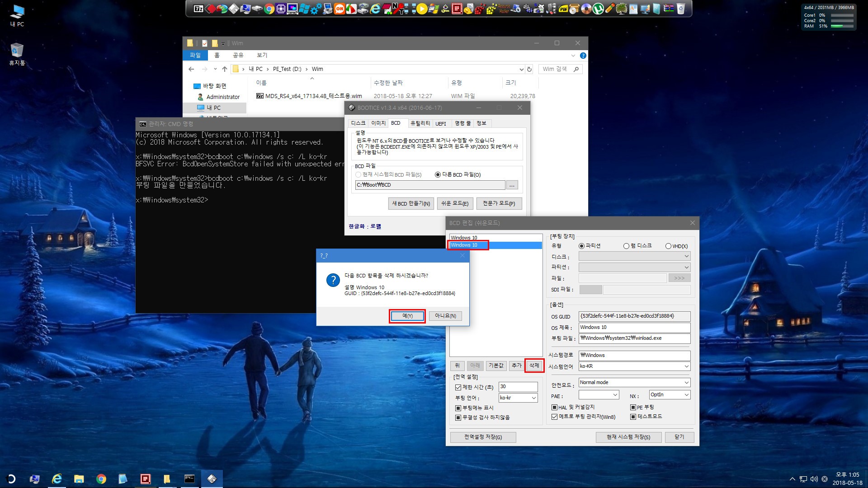This screenshot has width=868, height=488.
Task: Open WinRAR books icon in dock
Action: (x=669, y=9)
